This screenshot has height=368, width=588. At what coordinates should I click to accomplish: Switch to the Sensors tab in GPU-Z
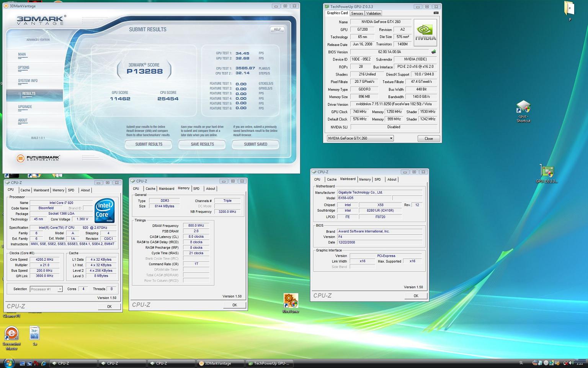click(x=357, y=13)
